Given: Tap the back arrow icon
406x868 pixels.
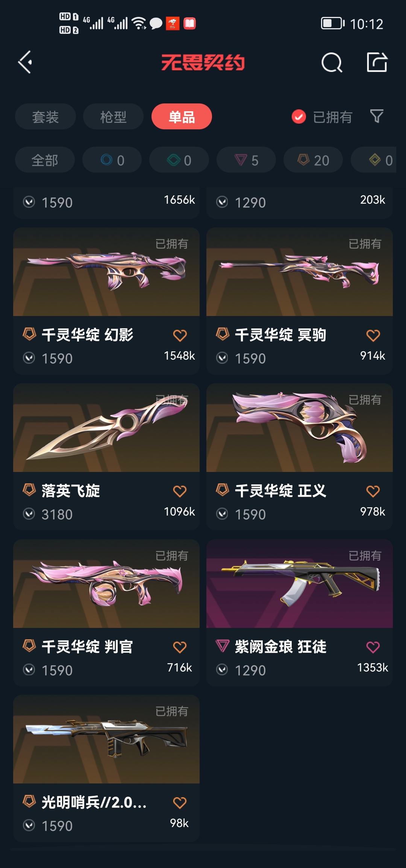Looking at the screenshot, I should (x=25, y=62).
